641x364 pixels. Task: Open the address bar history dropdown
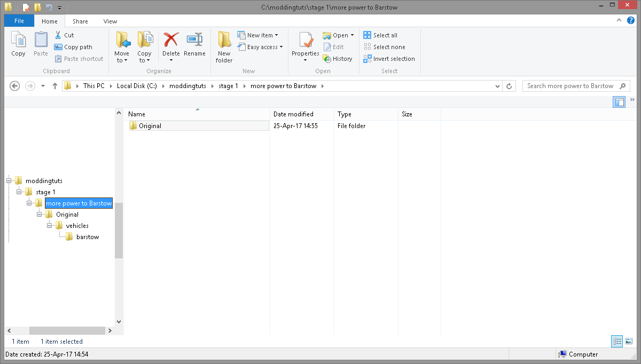(498, 86)
